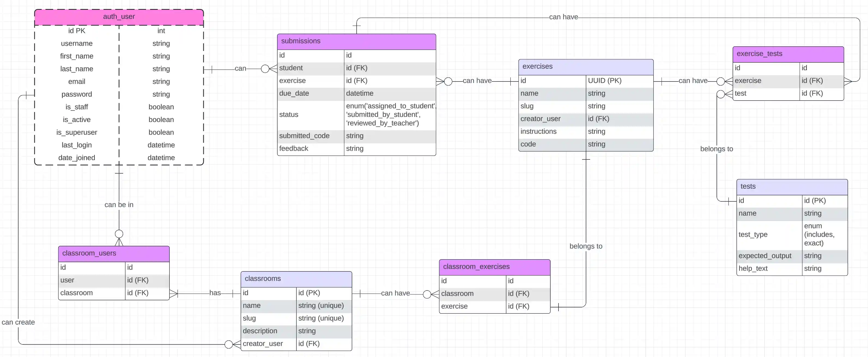Select the status enum row in submissions
868x357 pixels.
pyautogui.click(x=356, y=115)
